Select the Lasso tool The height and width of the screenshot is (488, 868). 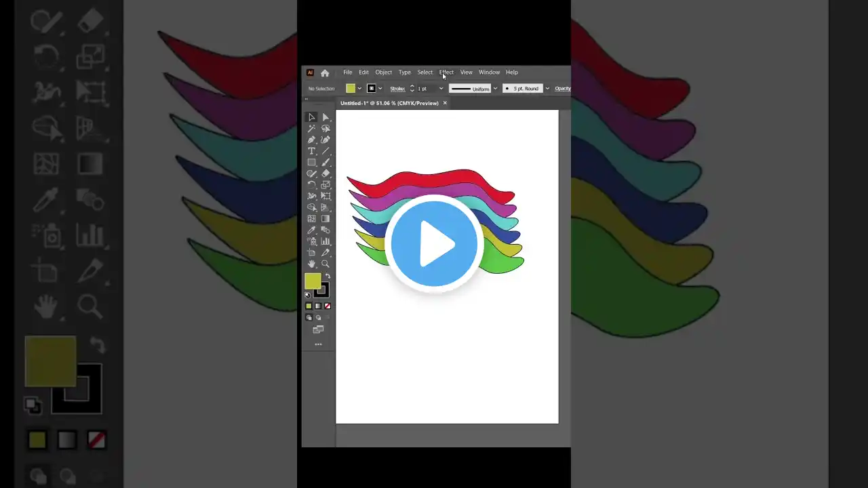325,128
